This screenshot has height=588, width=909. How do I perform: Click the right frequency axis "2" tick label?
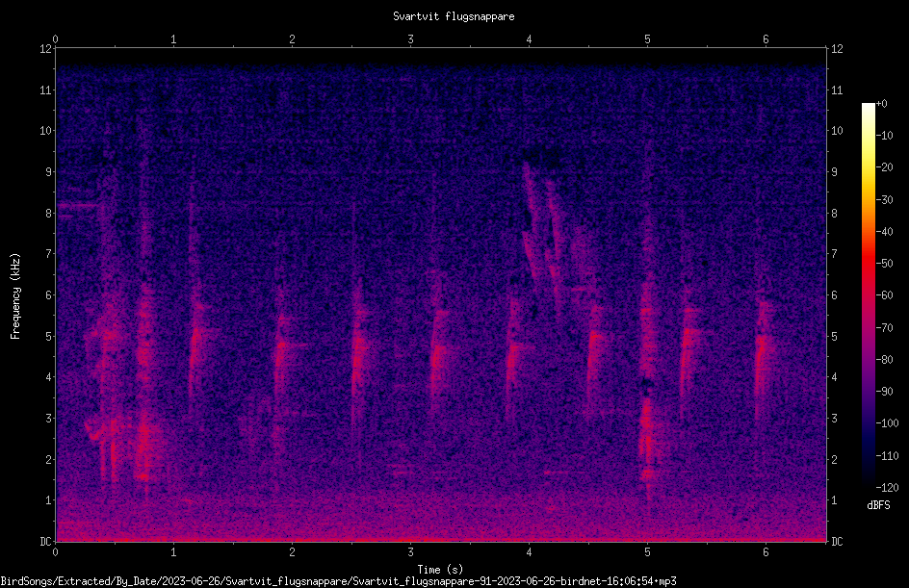[834, 459]
